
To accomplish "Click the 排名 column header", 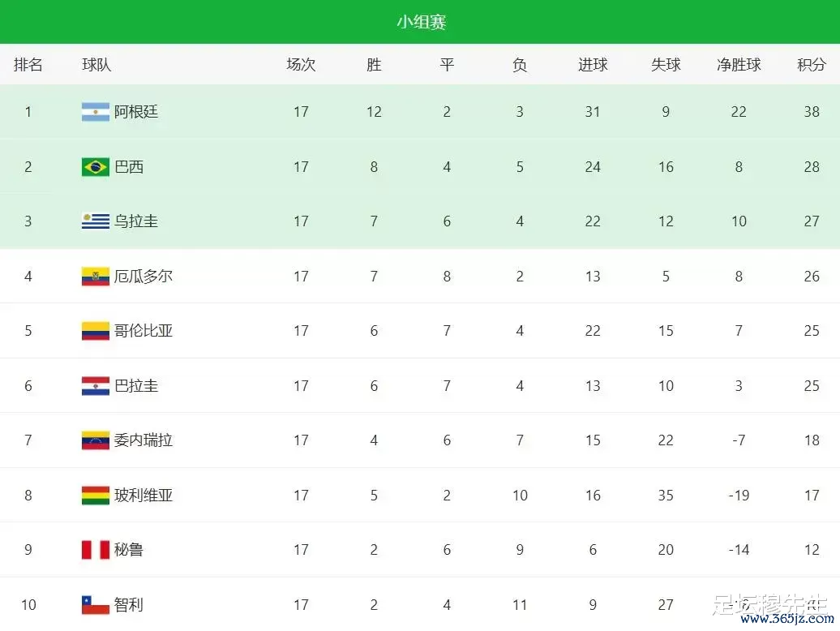I will click(28, 65).
